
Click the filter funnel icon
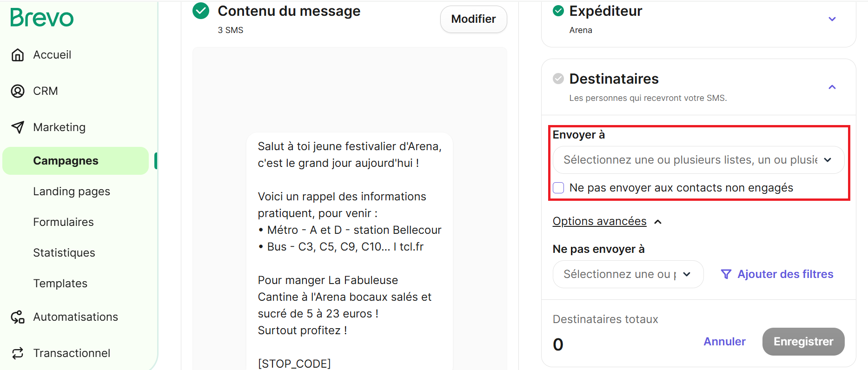click(x=726, y=274)
